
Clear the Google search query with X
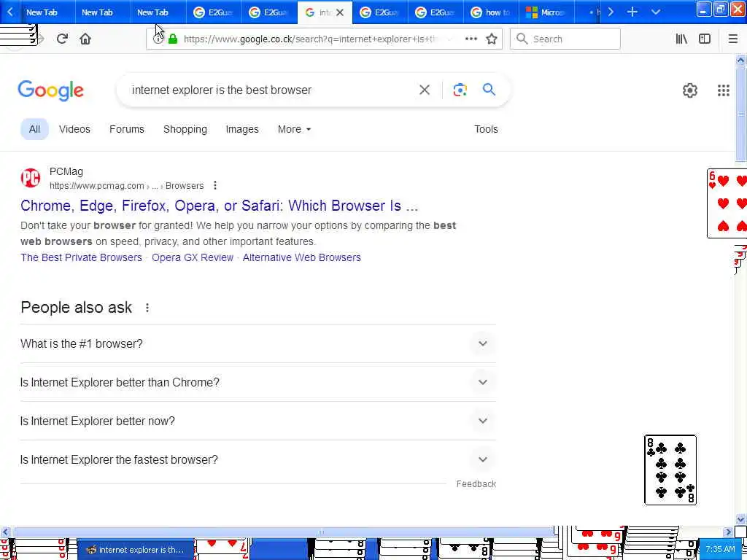click(425, 90)
